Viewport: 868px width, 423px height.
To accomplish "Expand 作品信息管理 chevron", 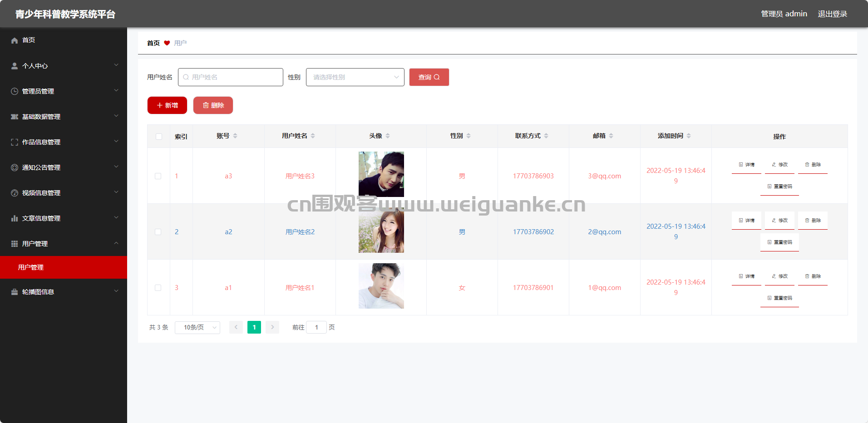I will (x=116, y=141).
